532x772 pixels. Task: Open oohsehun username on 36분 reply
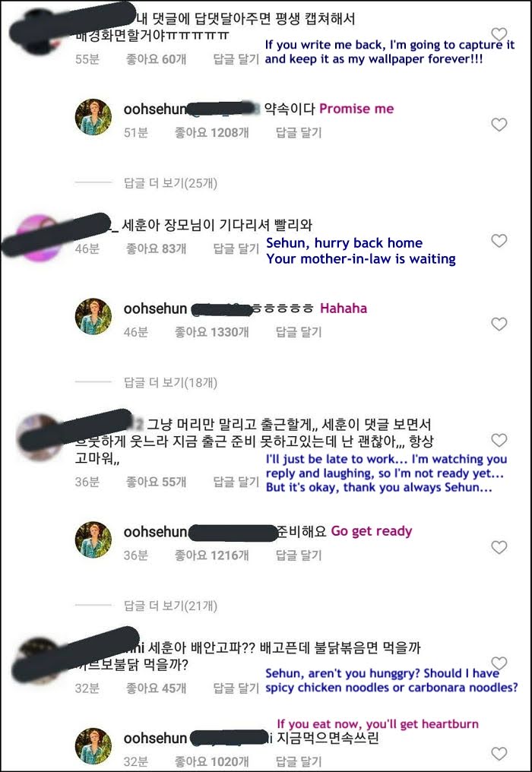click(x=155, y=532)
